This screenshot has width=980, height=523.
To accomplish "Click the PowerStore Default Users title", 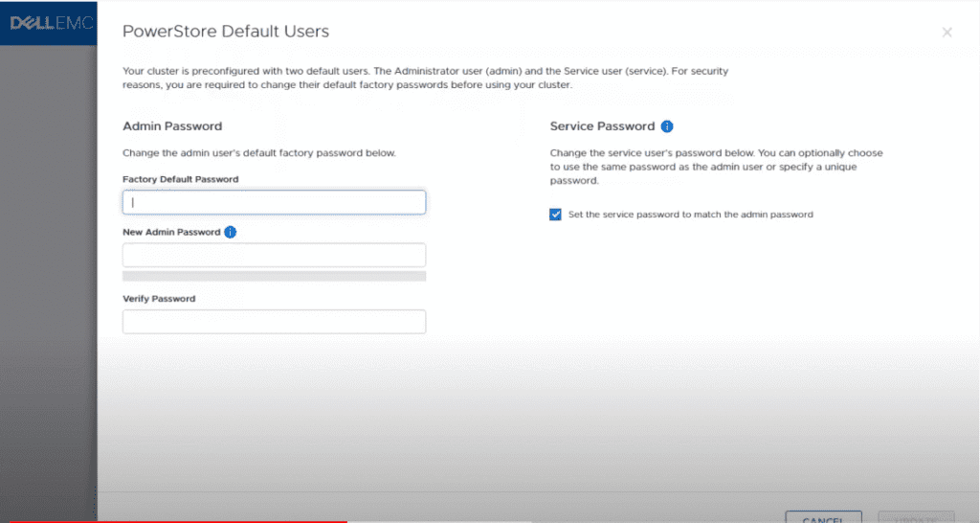I will coord(226,32).
